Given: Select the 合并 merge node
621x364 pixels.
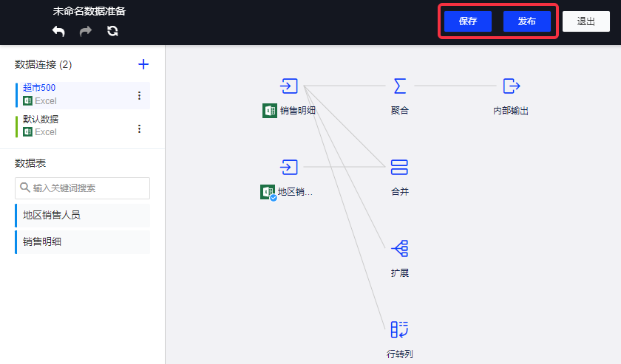Looking at the screenshot, I should pyautogui.click(x=399, y=167).
